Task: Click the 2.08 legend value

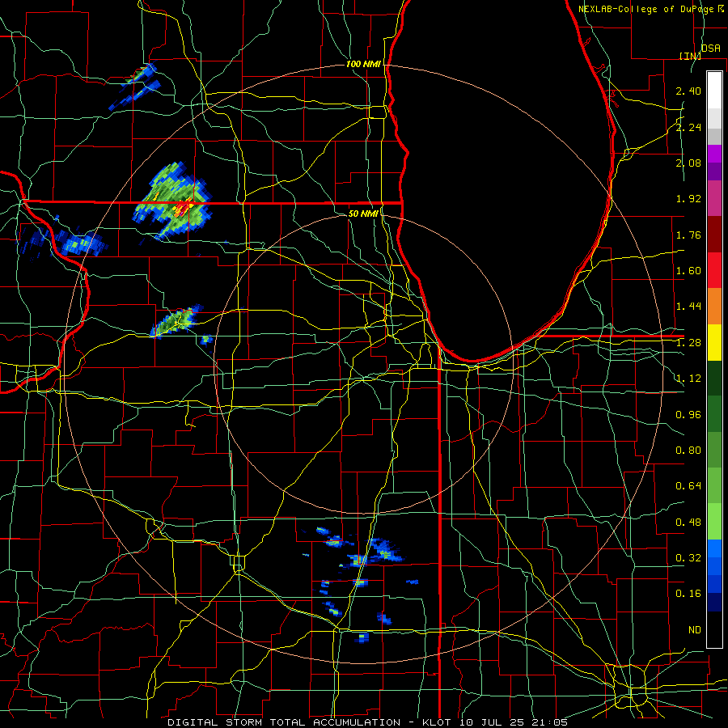Action: click(x=688, y=163)
